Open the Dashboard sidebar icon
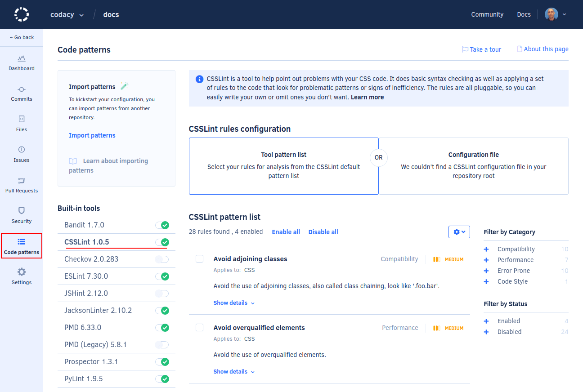 pyautogui.click(x=22, y=58)
